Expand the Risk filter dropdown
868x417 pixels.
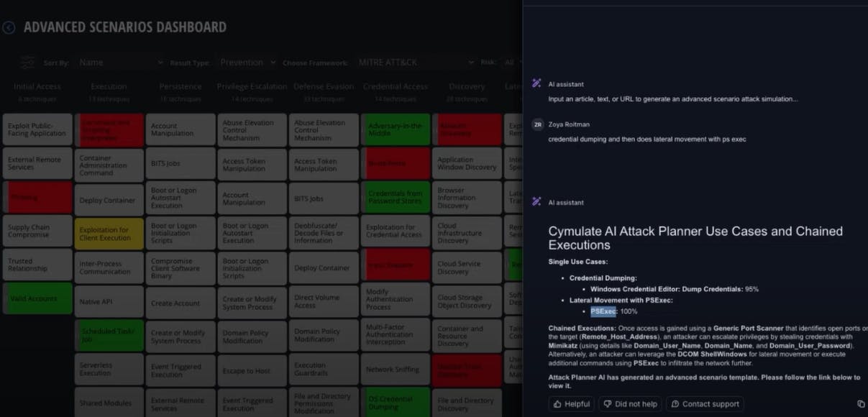point(512,63)
